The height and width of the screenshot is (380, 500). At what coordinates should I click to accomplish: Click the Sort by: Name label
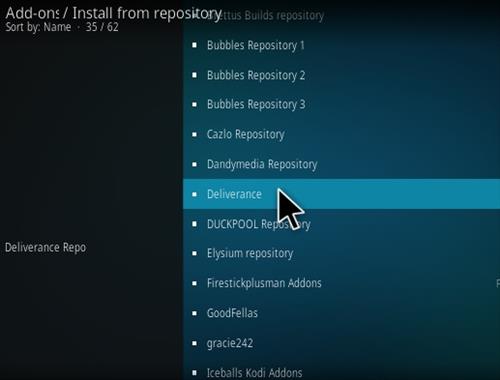point(38,27)
